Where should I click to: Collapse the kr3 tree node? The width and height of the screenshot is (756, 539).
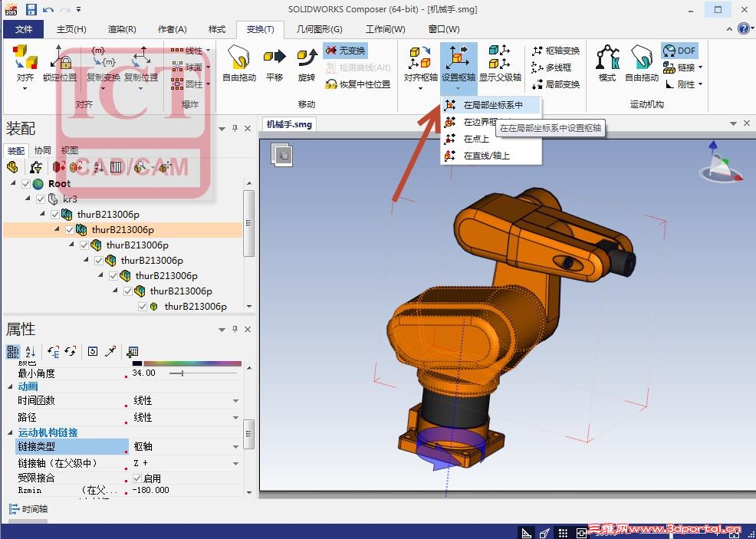(28, 198)
